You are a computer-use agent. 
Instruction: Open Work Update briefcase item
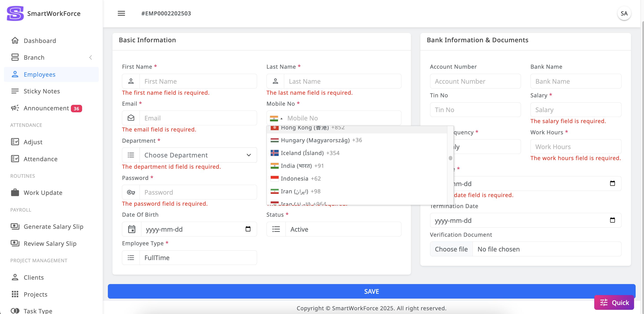pos(43,193)
